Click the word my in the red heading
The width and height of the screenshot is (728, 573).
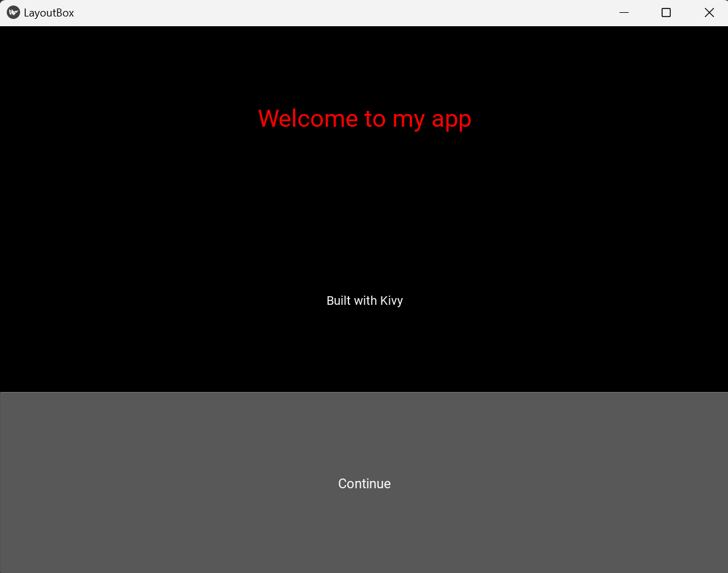pyautogui.click(x=409, y=119)
